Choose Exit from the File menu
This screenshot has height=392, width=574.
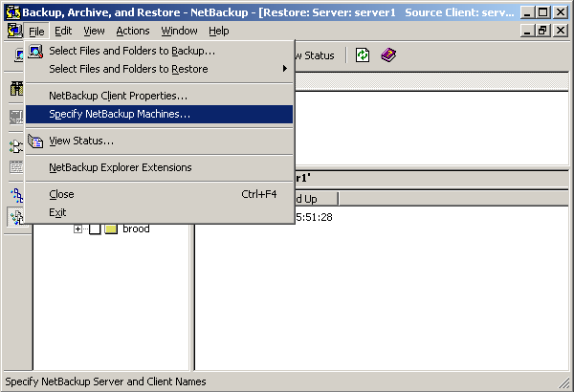[159, 212]
